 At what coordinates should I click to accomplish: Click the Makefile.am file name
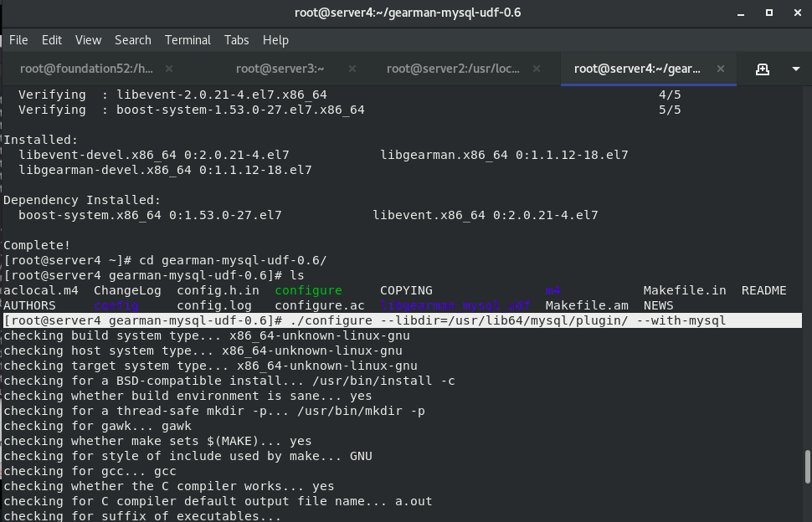click(587, 305)
